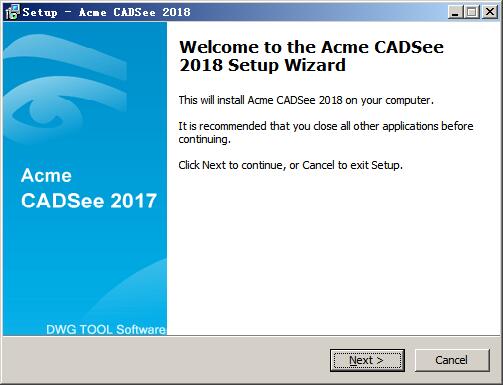Click the gray footer left of Next button

tap(167, 360)
